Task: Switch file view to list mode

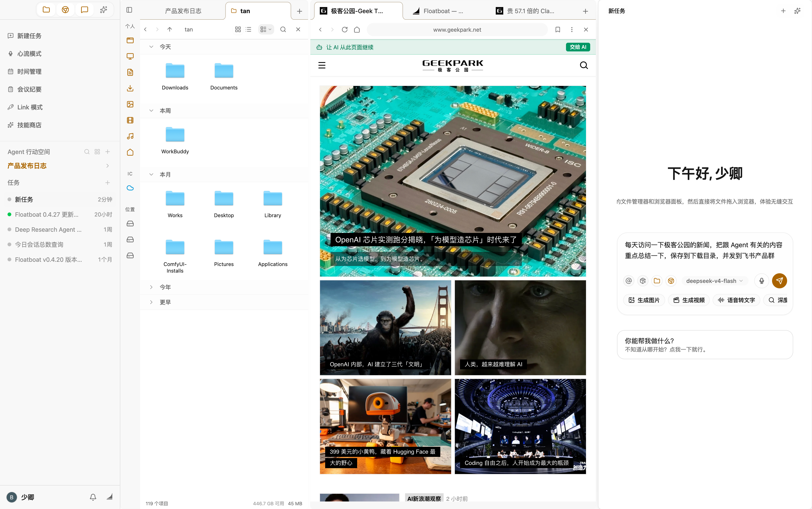Action: click(249, 30)
